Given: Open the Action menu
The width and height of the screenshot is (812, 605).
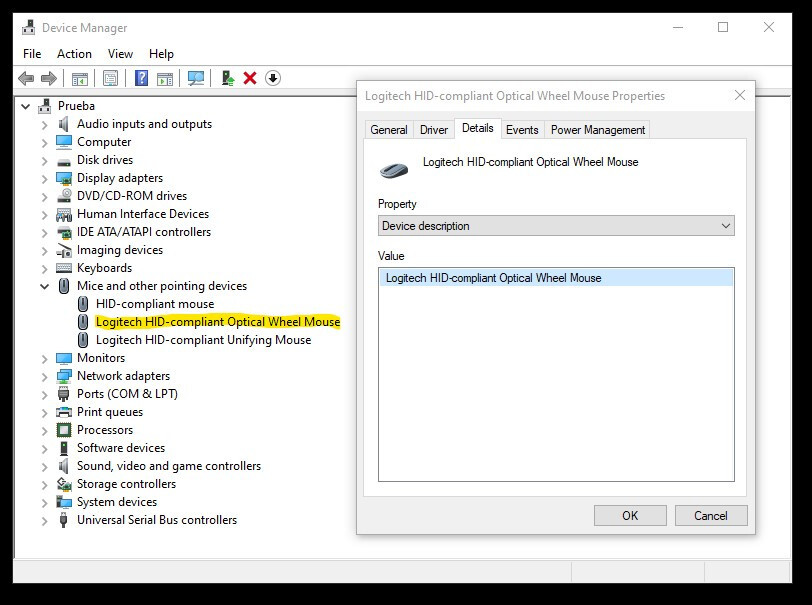Looking at the screenshot, I should click(74, 54).
